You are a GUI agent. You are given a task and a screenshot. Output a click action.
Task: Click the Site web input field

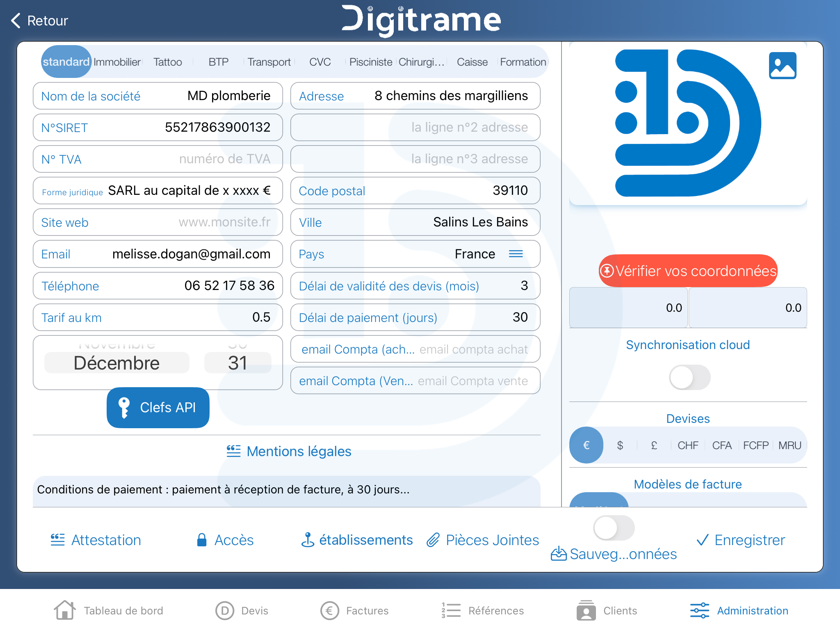coord(158,222)
